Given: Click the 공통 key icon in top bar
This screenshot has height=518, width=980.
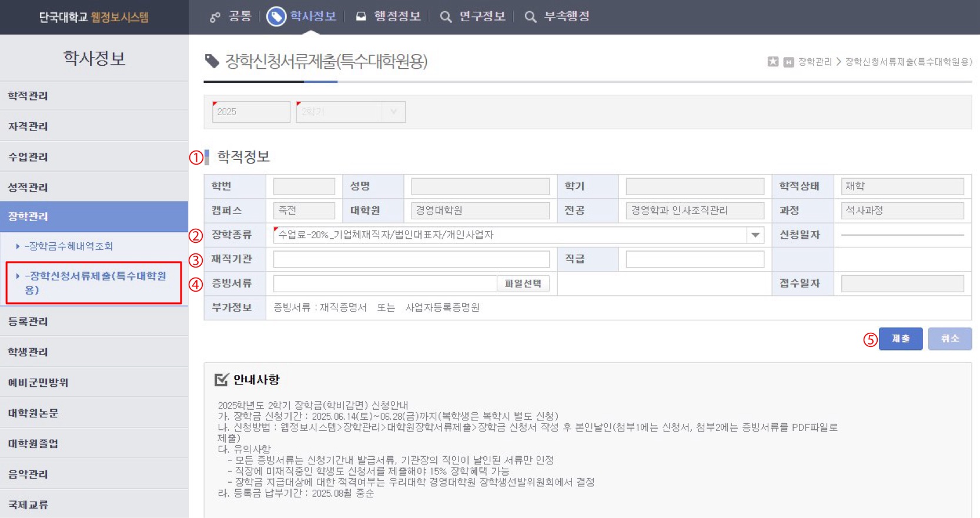Looking at the screenshot, I should click(x=215, y=17).
